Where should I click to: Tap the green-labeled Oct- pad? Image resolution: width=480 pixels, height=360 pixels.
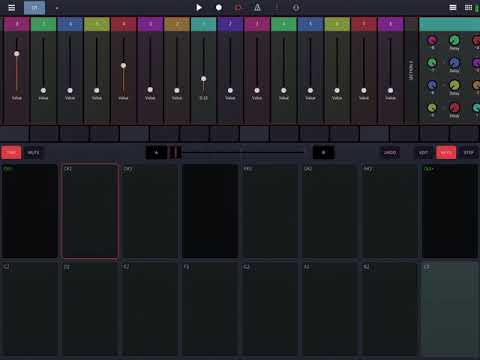pos(30,211)
